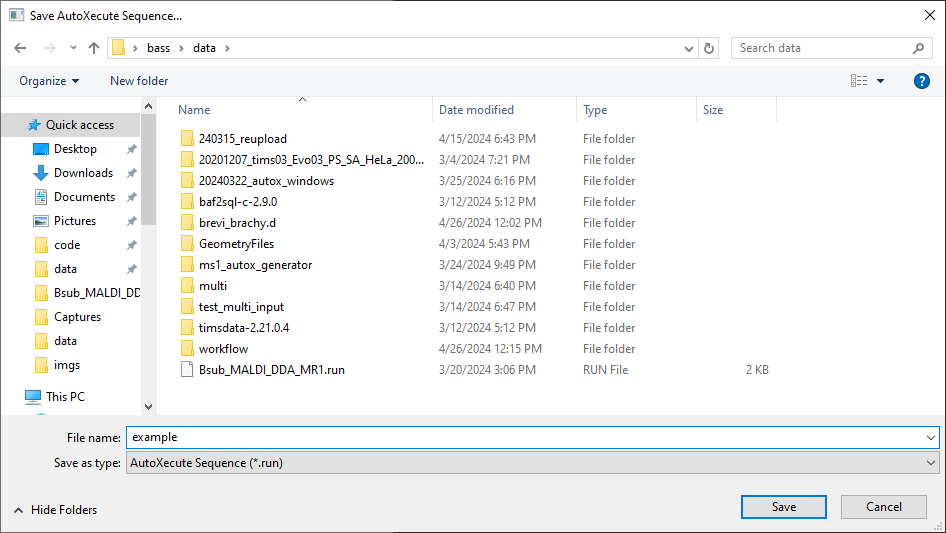Open Downloads in the navigation pane
Image resolution: width=946 pixels, height=533 pixels.
click(x=83, y=173)
